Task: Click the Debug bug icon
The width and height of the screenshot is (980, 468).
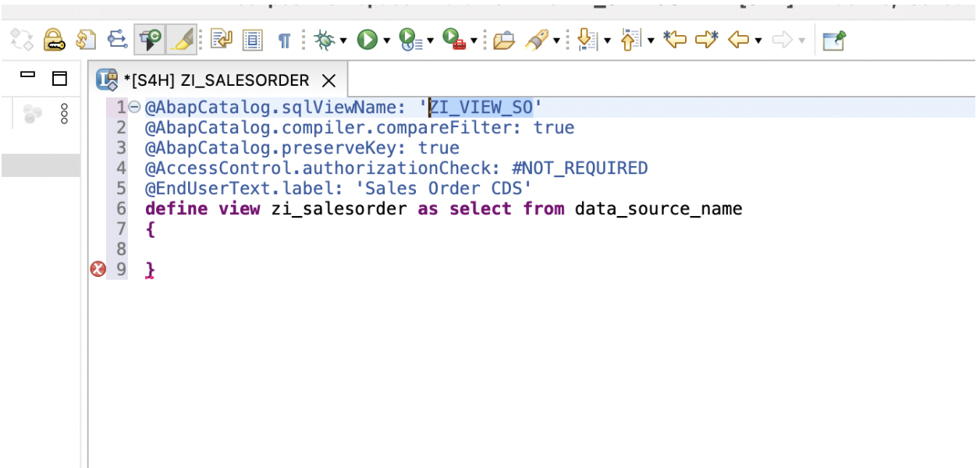Action: coord(325,40)
